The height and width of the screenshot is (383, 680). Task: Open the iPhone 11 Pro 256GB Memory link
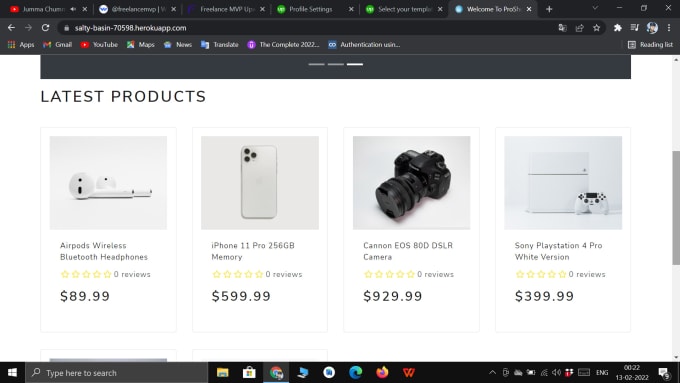click(x=253, y=251)
